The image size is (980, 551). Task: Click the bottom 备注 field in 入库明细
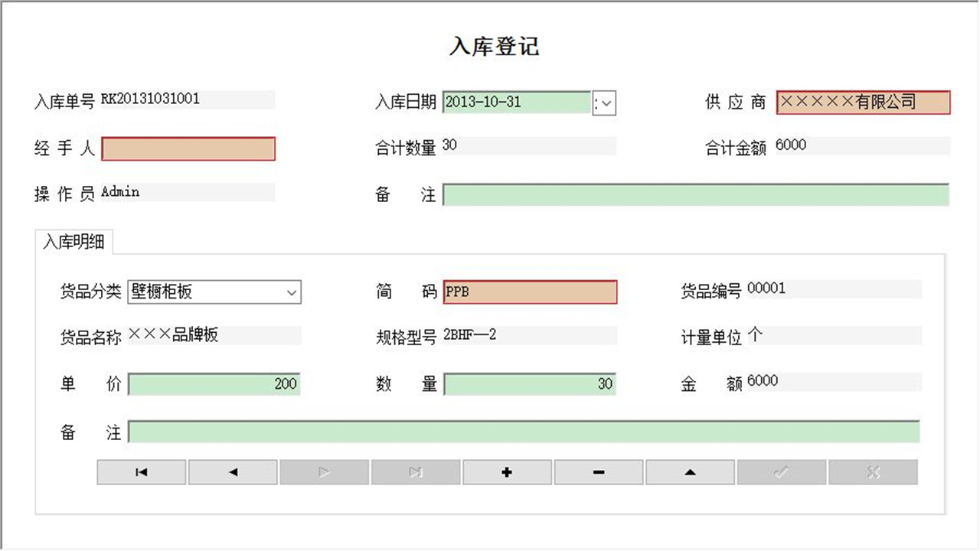click(524, 432)
